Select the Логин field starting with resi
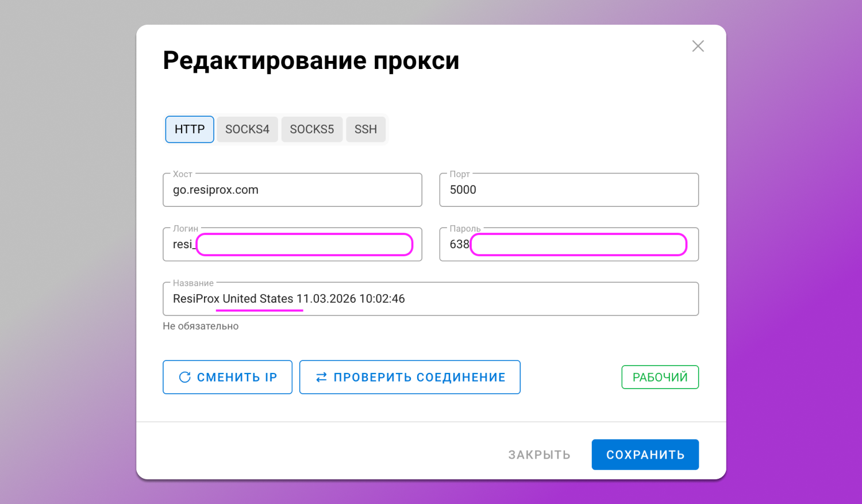 click(x=293, y=244)
